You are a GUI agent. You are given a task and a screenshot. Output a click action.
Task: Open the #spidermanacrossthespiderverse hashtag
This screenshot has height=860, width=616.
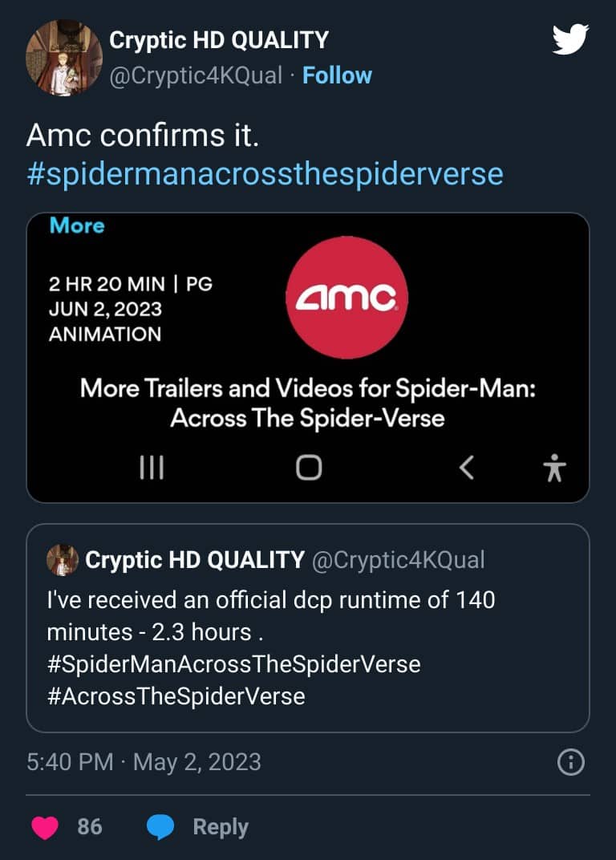pyautogui.click(x=265, y=174)
